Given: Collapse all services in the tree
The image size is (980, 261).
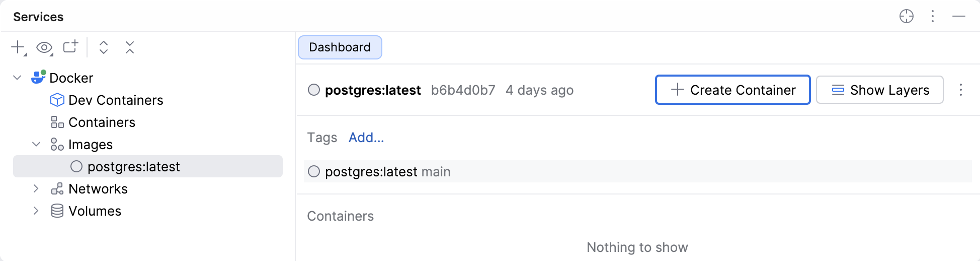Looking at the screenshot, I should click(130, 47).
